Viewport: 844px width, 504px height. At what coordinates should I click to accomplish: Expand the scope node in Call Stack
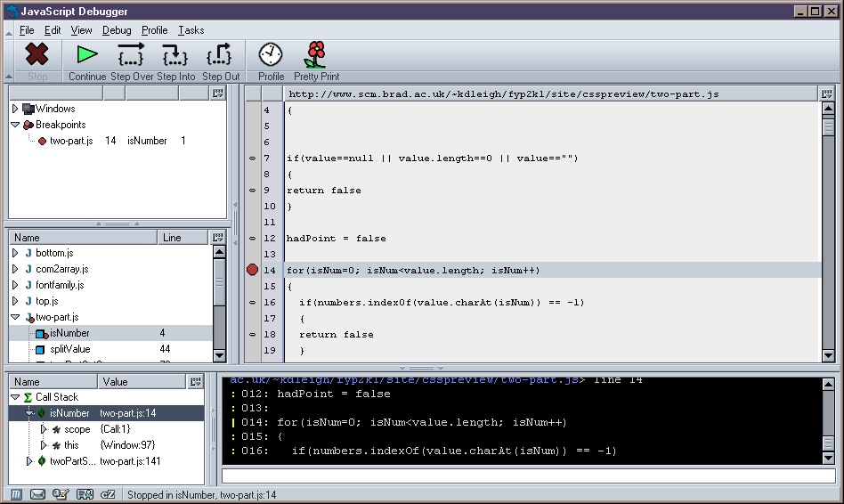click(x=44, y=429)
